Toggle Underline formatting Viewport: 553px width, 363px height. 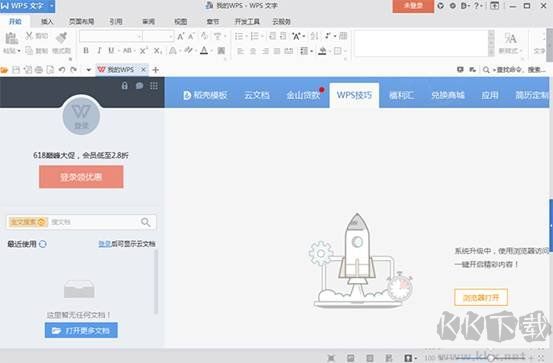point(111,51)
